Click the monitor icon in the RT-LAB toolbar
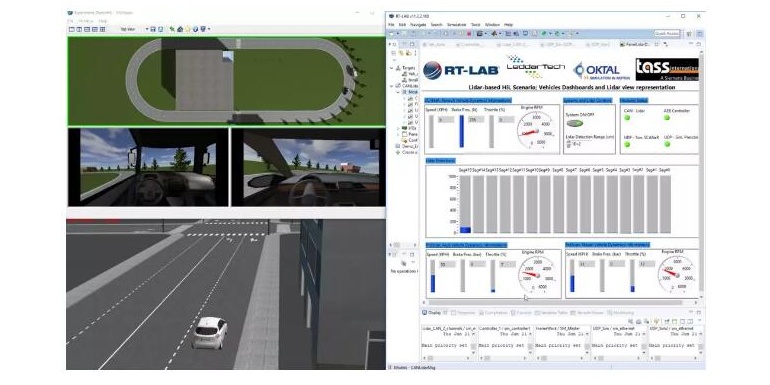Viewport: 770px width, 385px height. [x=525, y=33]
